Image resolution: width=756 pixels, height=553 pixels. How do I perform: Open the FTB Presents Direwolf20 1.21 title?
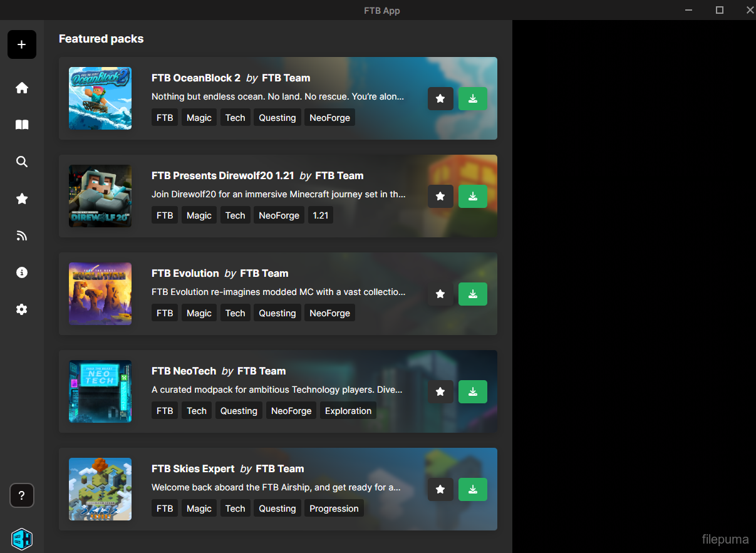pyautogui.click(x=223, y=175)
